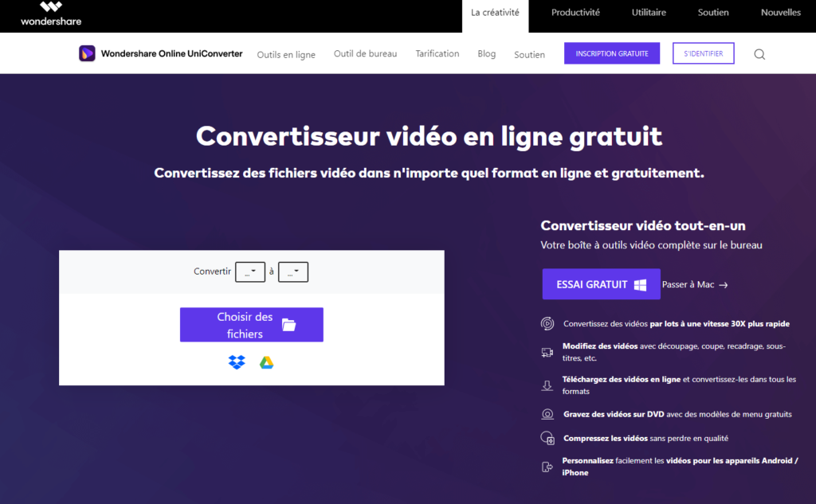Image resolution: width=816 pixels, height=504 pixels.
Task: Open the Blog link
Action: click(487, 53)
